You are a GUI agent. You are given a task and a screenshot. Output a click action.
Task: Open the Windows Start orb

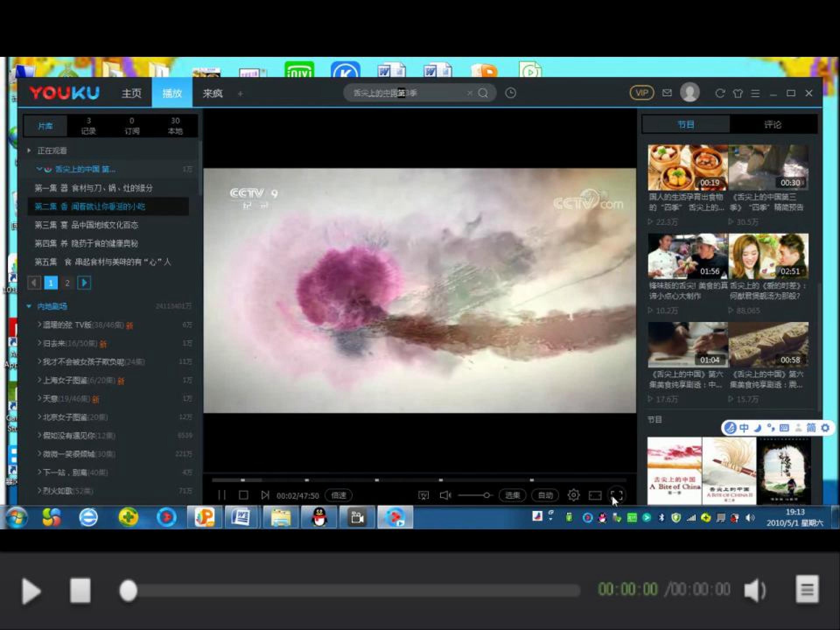click(16, 517)
